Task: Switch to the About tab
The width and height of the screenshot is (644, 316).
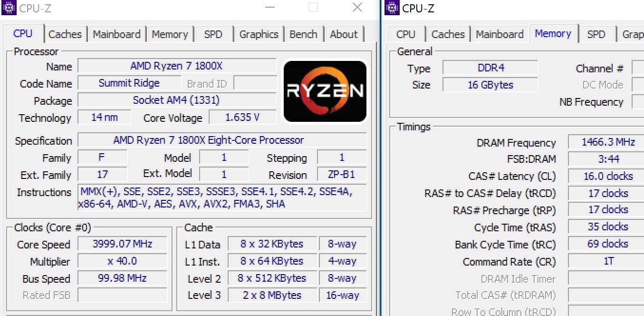Action: tap(344, 34)
